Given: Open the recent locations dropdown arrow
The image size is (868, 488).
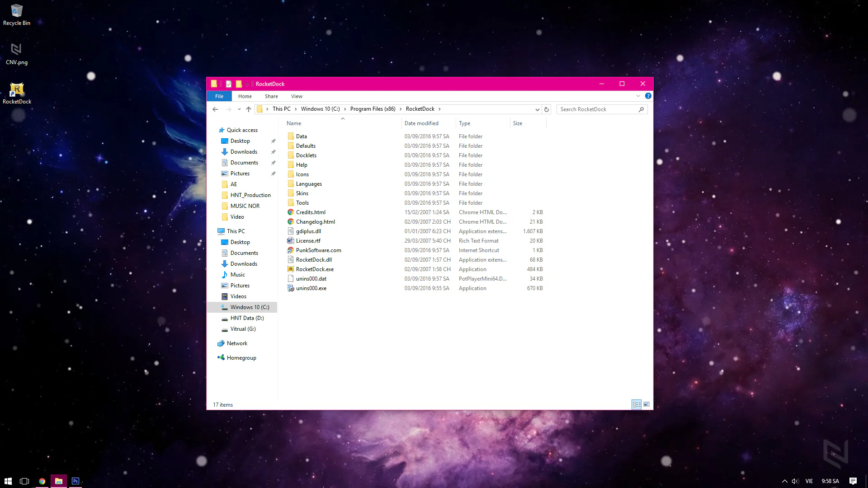Looking at the screenshot, I should 239,109.
